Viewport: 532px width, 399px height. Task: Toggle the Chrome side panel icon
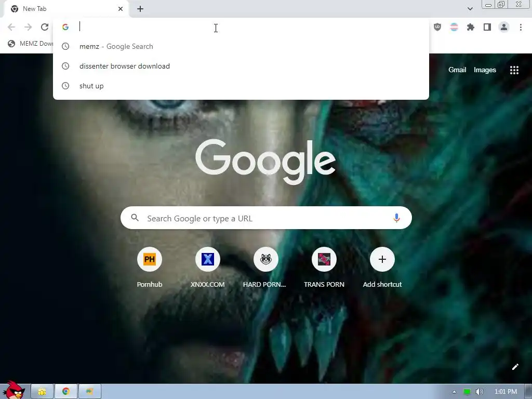(x=487, y=27)
